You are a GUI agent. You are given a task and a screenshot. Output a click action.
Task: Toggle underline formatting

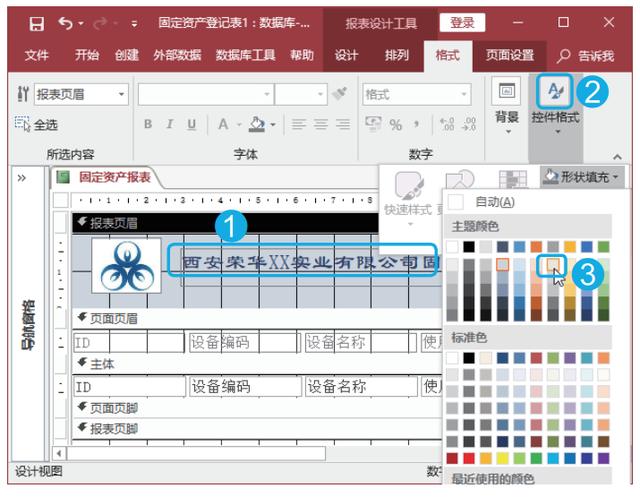tap(191, 124)
